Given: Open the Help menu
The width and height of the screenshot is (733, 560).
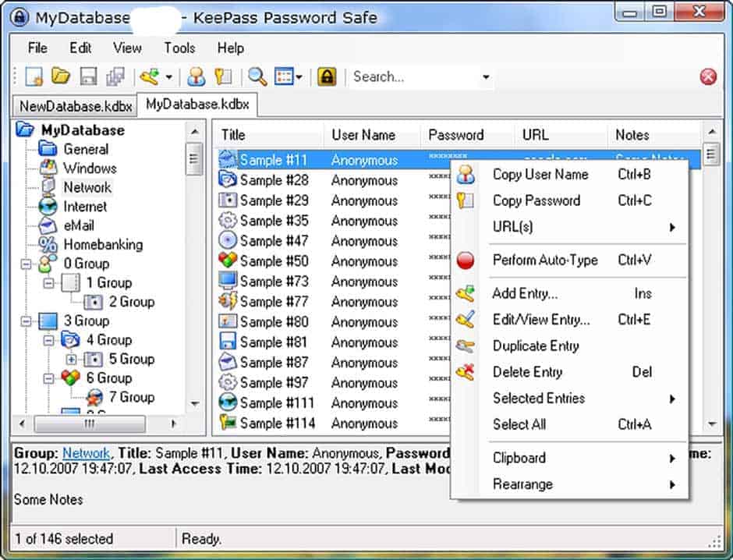Looking at the screenshot, I should pyautogui.click(x=231, y=48).
